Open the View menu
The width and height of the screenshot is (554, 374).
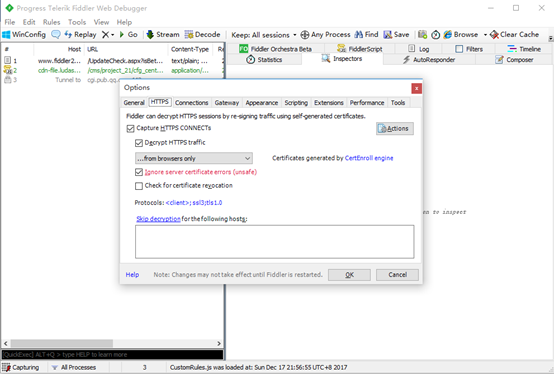[101, 22]
